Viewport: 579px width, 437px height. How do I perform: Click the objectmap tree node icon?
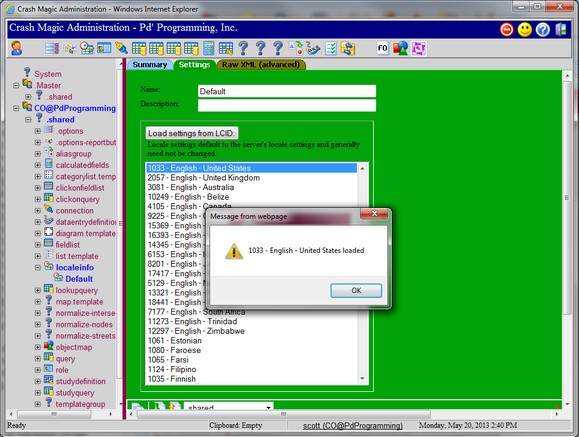coord(49,346)
